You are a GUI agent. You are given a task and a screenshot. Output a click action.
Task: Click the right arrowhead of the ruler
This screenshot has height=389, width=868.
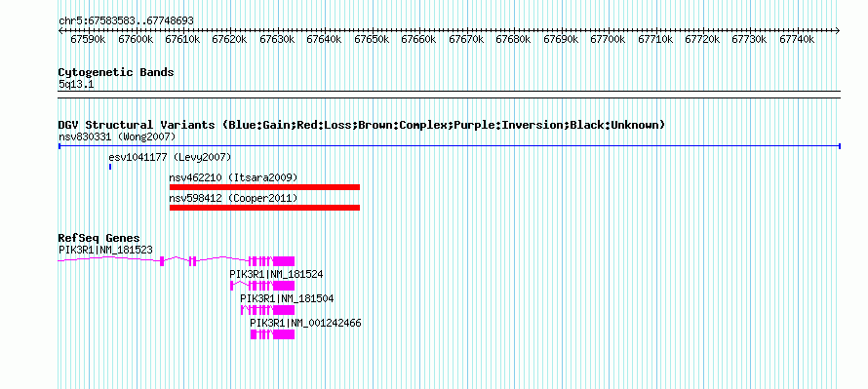click(x=838, y=31)
